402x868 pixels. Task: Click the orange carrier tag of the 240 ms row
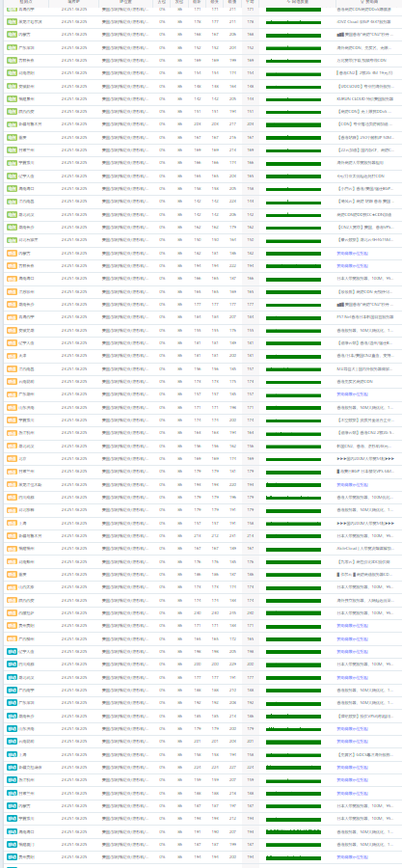pos(12,612)
